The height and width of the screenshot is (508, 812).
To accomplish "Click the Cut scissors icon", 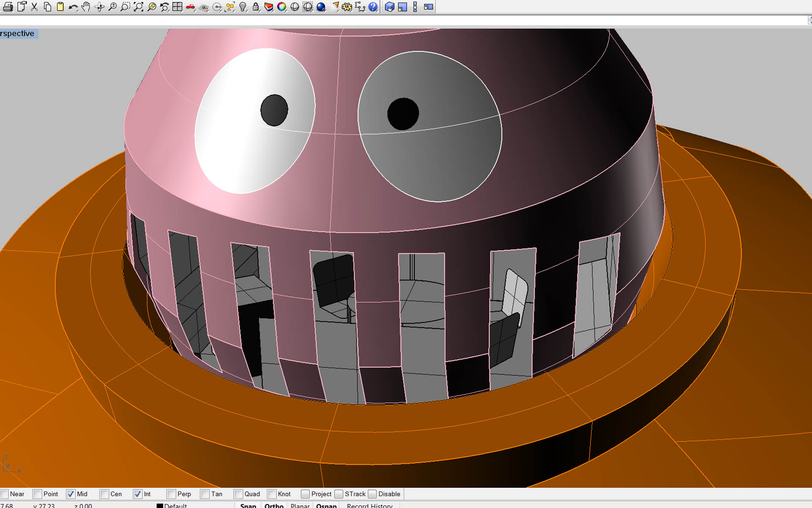I will (x=35, y=7).
